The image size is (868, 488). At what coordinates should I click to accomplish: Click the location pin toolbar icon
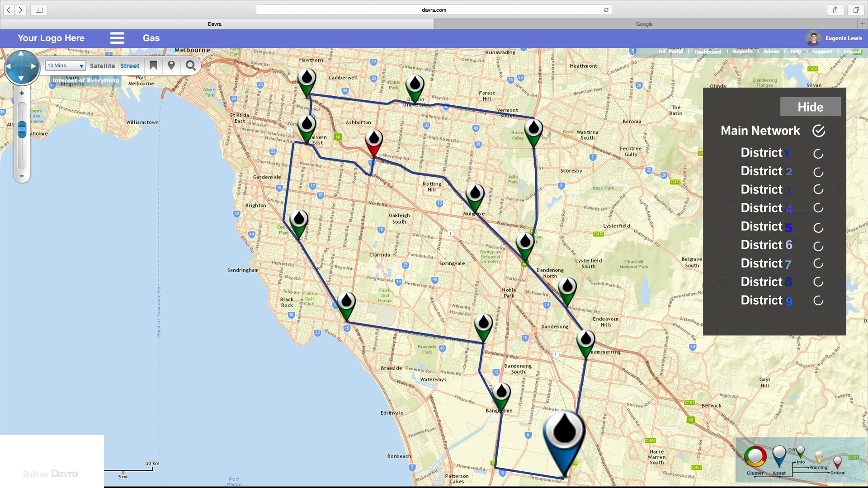(171, 66)
